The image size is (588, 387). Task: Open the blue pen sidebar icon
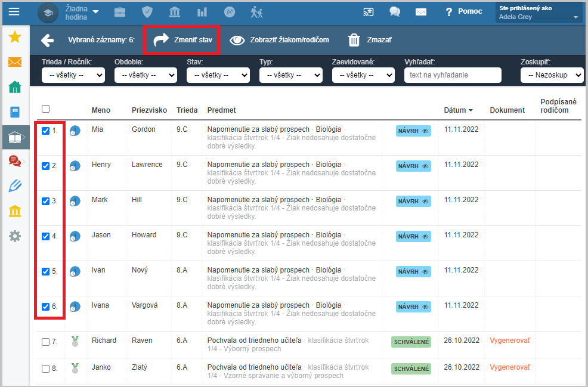(x=15, y=186)
